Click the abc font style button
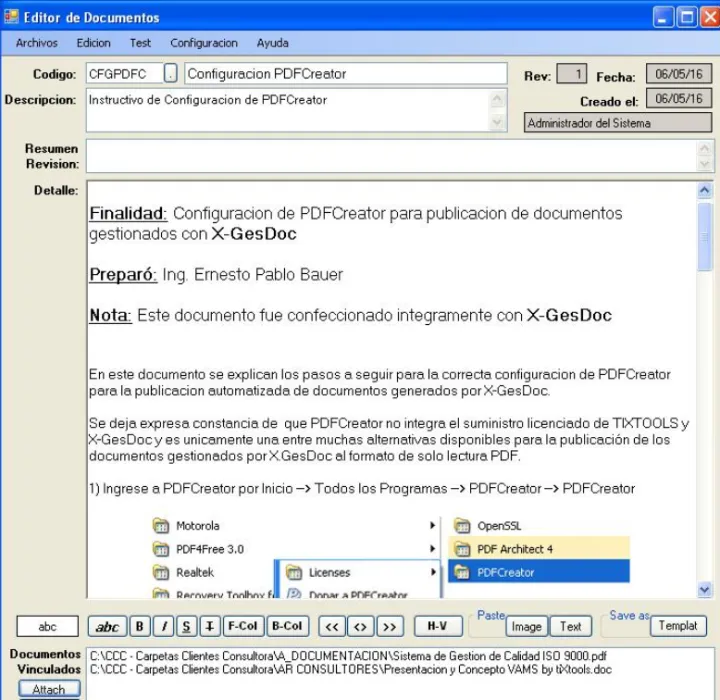The image size is (720, 700). 107,627
